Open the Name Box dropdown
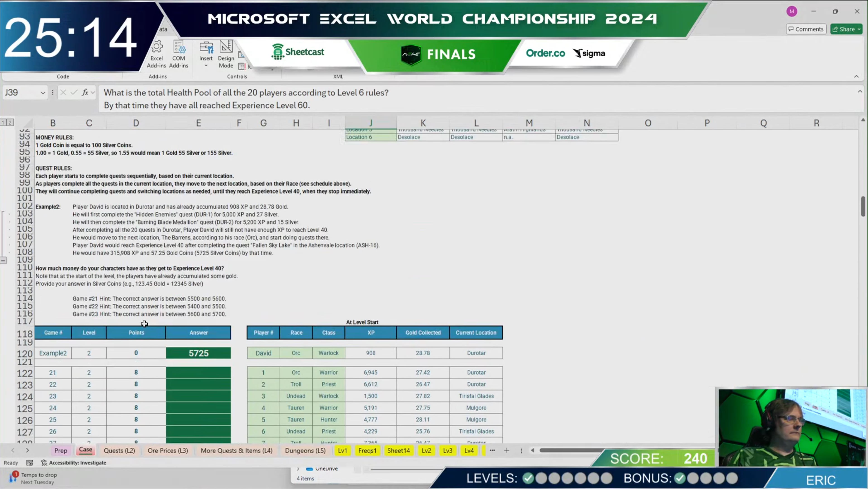868x489 pixels. coord(43,93)
